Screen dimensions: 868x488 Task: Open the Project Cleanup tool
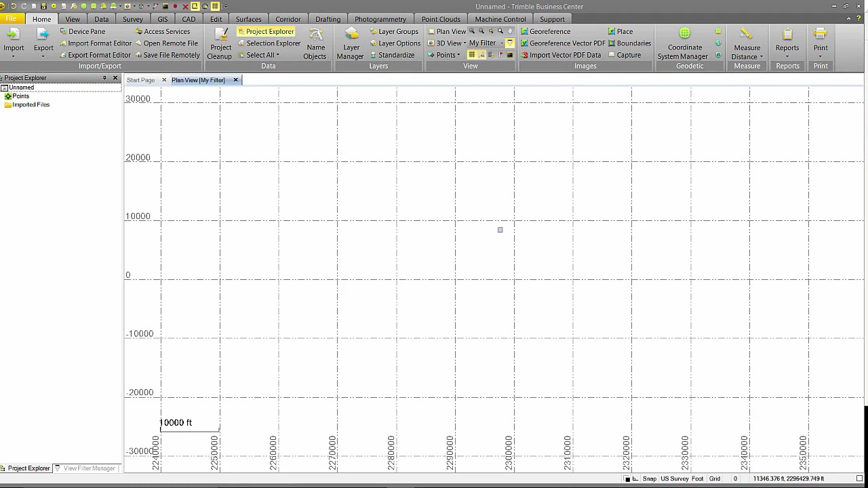click(220, 43)
